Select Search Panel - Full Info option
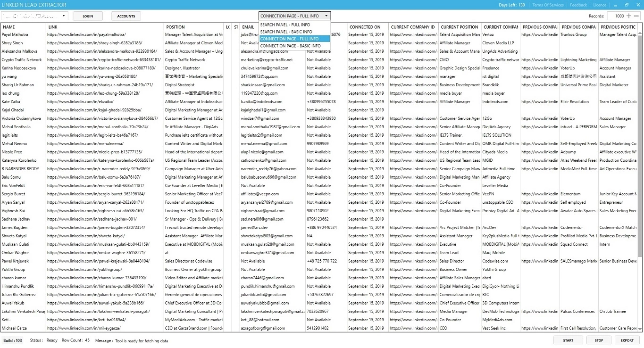This screenshot has height=348, width=644. point(285,25)
